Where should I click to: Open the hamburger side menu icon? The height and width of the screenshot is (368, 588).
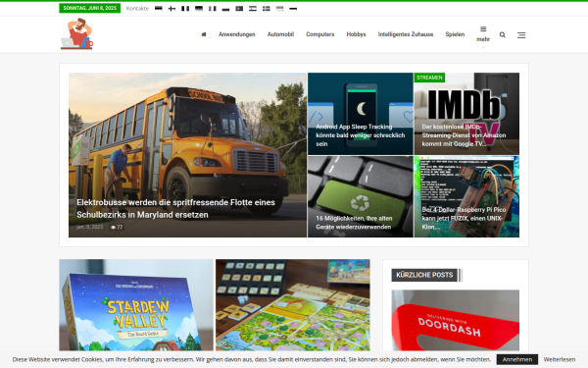click(521, 35)
